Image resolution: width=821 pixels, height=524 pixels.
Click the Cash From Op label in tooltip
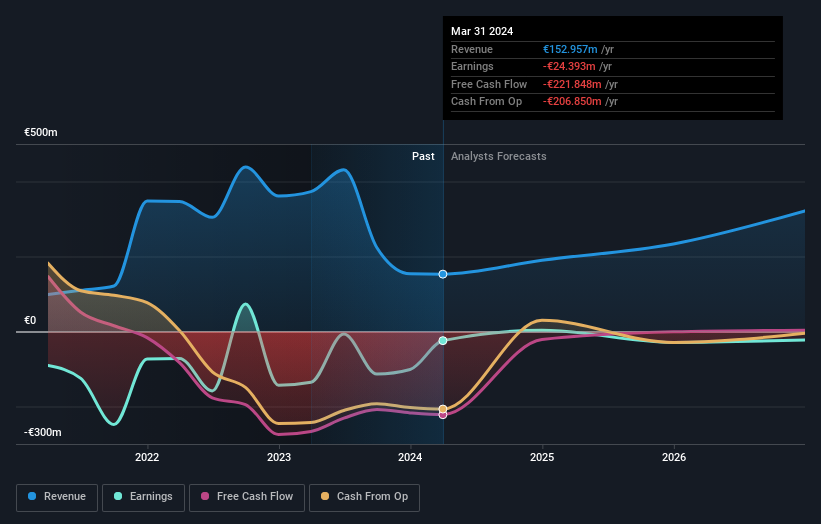pyautogui.click(x=486, y=102)
